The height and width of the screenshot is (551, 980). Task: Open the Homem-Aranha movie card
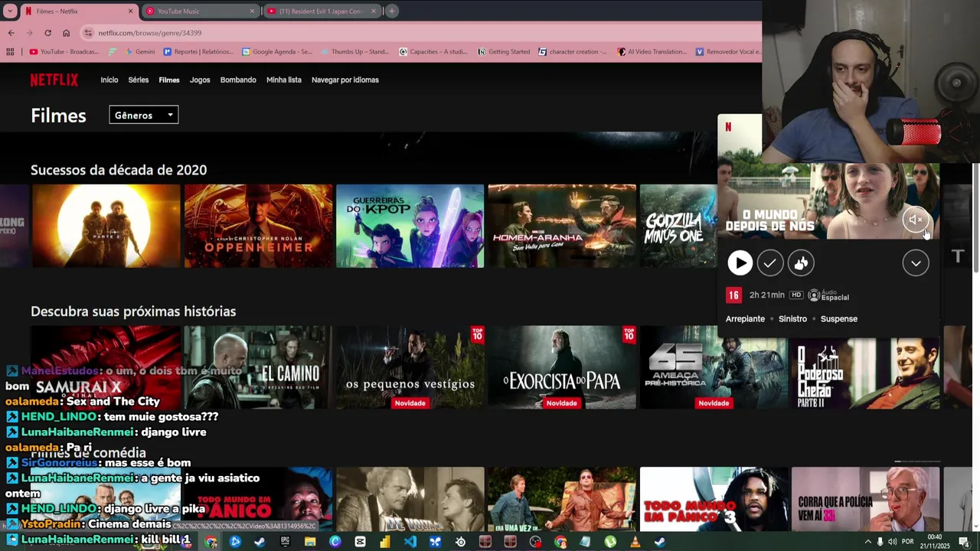tap(562, 226)
